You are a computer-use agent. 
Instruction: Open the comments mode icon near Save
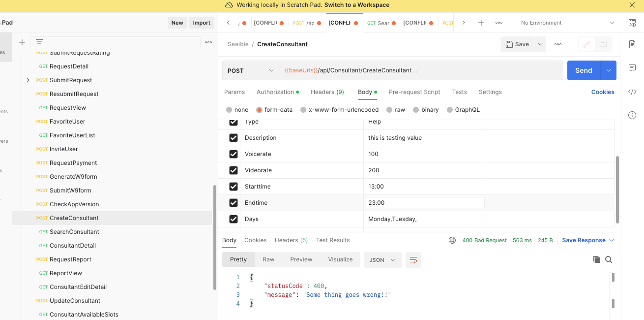point(603,44)
